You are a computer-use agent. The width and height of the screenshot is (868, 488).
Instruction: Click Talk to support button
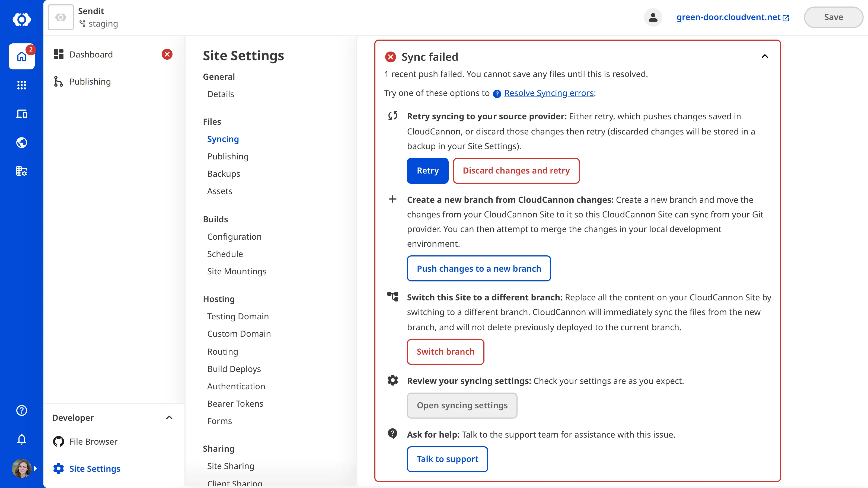pyautogui.click(x=448, y=459)
